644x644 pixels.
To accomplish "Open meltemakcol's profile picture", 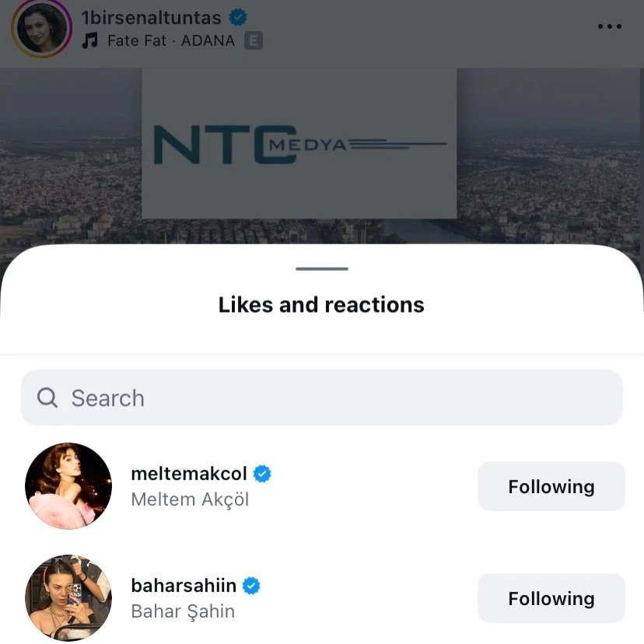I will [68, 486].
